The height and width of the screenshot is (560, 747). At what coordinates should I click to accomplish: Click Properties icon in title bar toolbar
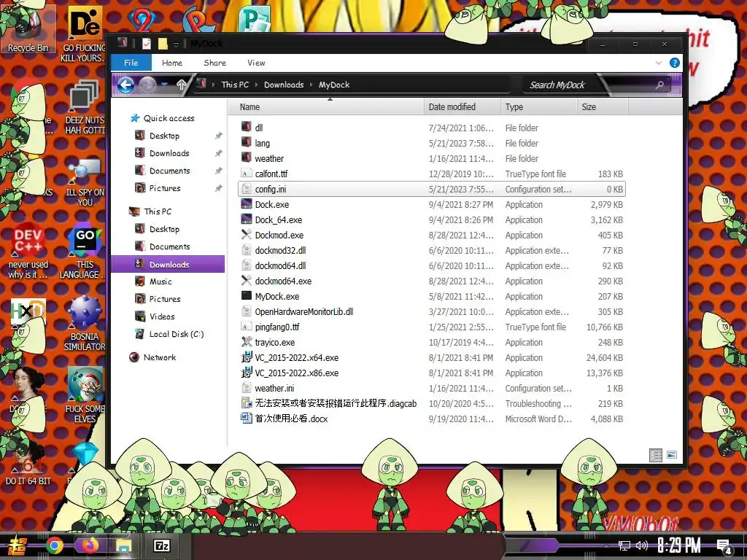click(147, 44)
